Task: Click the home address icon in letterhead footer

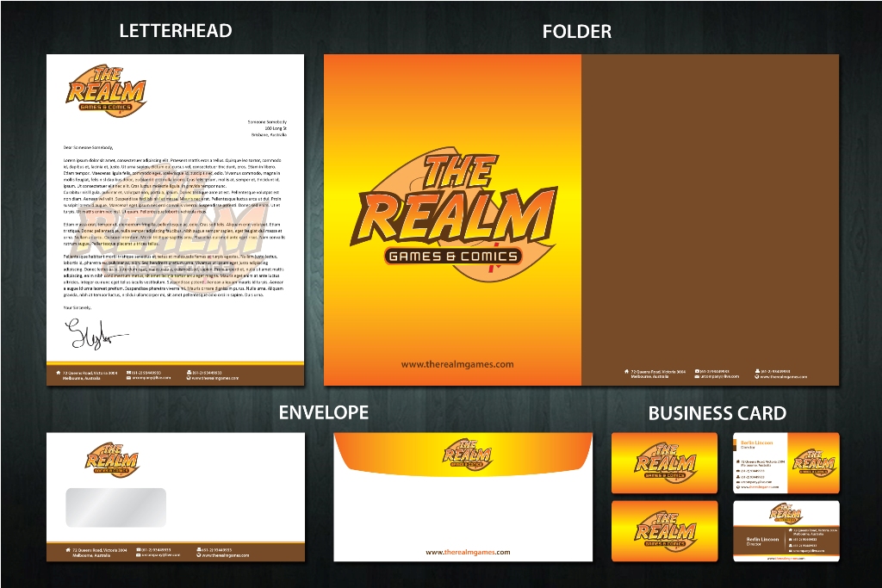Action: tap(59, 373)
